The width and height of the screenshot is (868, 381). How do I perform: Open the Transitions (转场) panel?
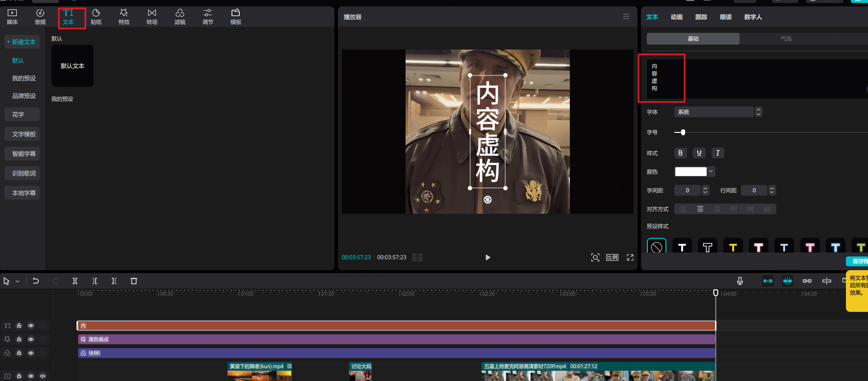click(152, 16)
